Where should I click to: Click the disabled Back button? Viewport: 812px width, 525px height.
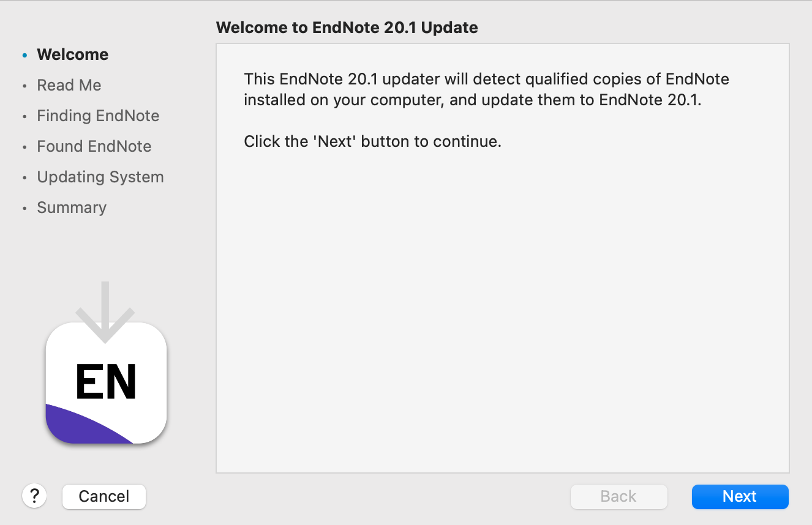point(618,496)
